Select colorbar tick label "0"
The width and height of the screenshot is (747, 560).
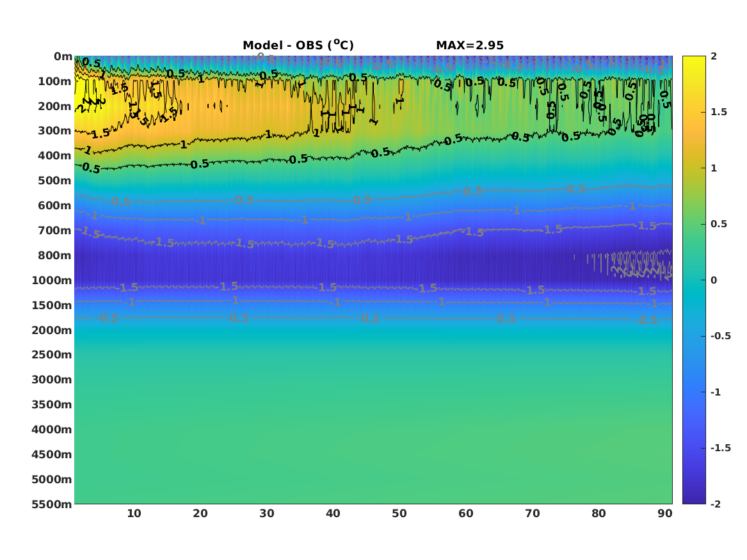pyautogui.click(x=714, y=280)
